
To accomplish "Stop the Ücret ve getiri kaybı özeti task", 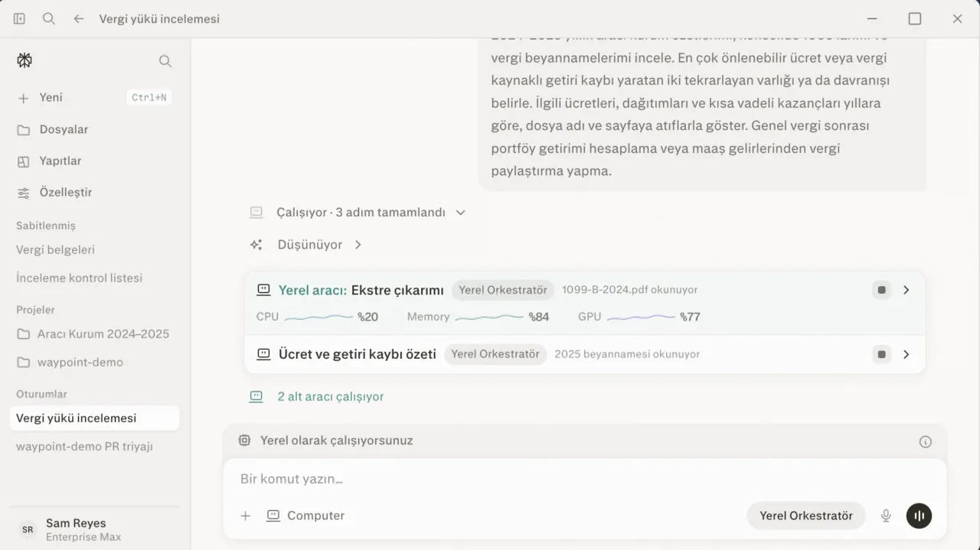I will [882, 354].
